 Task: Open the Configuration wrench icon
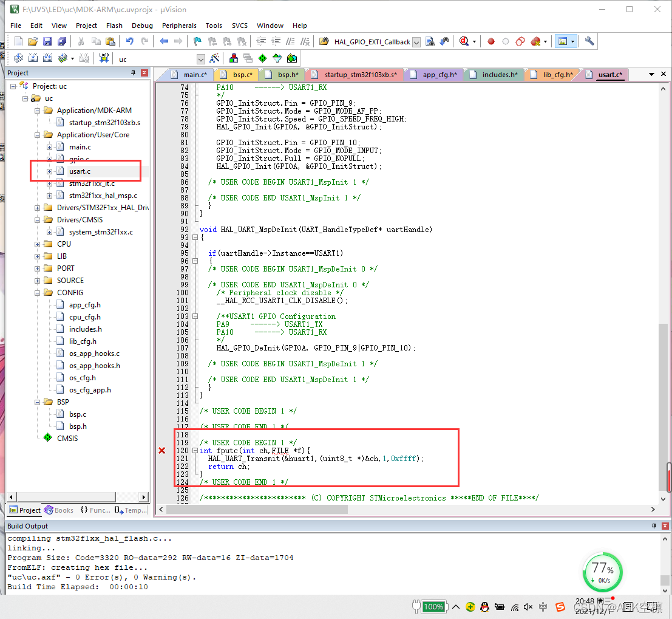pos(589,41)
